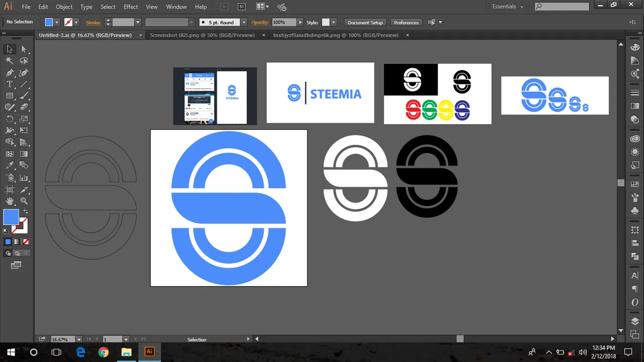Image resolution: width=644 pixels, height=362 pixels.
Task: Open the File menu
Action: pyautogui.click(x=26, y=7)
